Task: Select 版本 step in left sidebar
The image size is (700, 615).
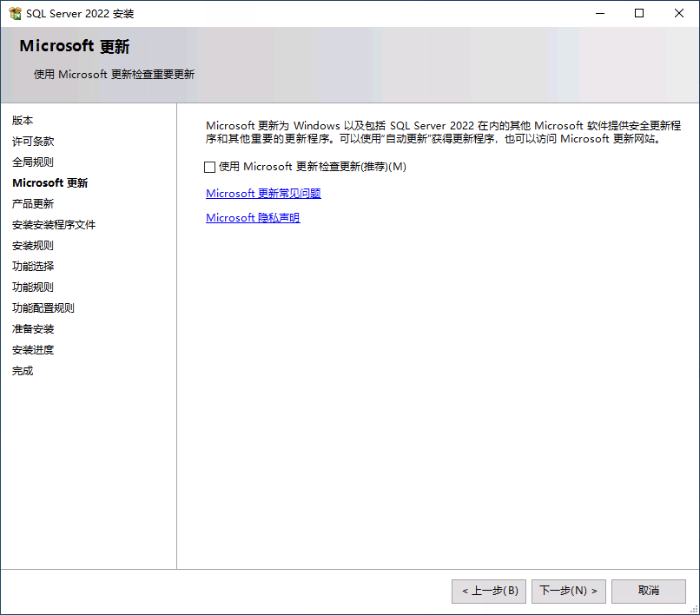Action: (x=22, y=121)
